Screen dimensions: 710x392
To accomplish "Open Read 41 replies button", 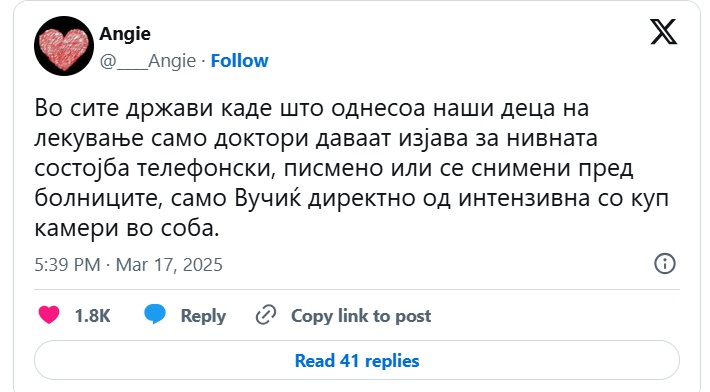I will coord(357,360).
